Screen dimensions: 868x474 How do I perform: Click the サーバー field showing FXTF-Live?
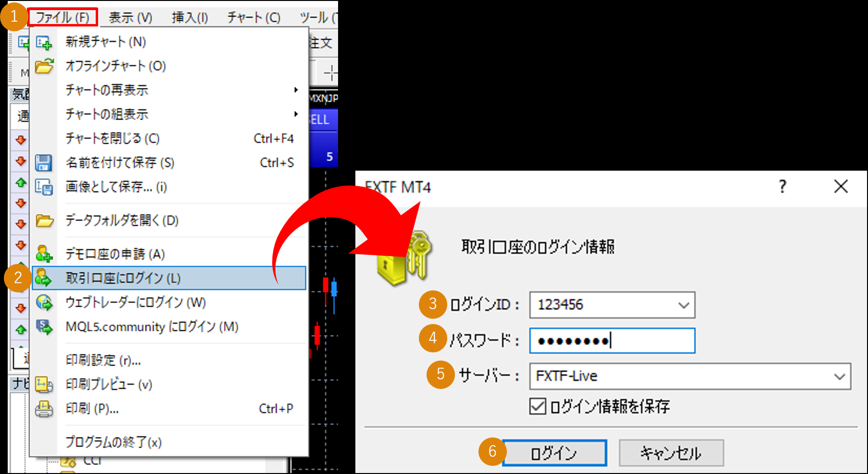690,376
